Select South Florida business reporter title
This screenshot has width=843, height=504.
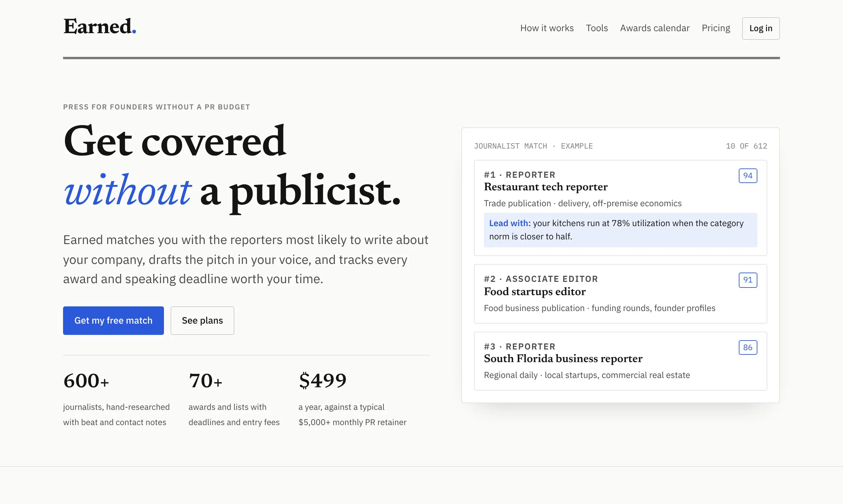click(563, 359)
